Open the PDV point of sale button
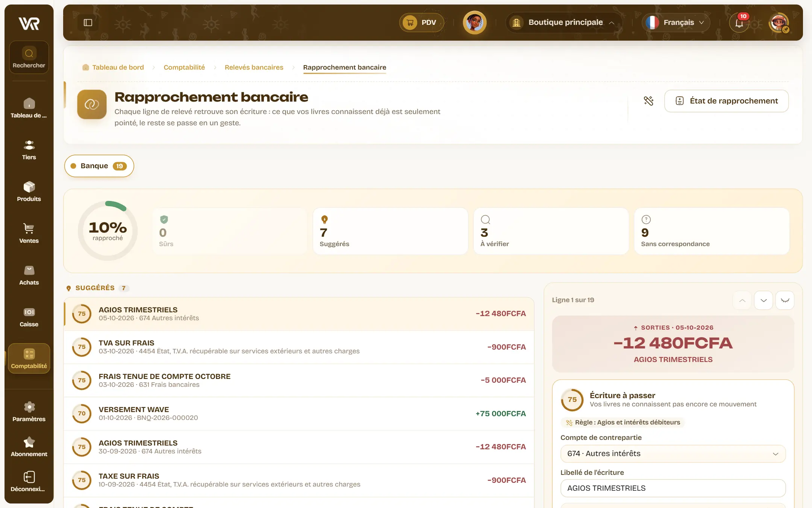The image size is (812, 508). point(421,23)
